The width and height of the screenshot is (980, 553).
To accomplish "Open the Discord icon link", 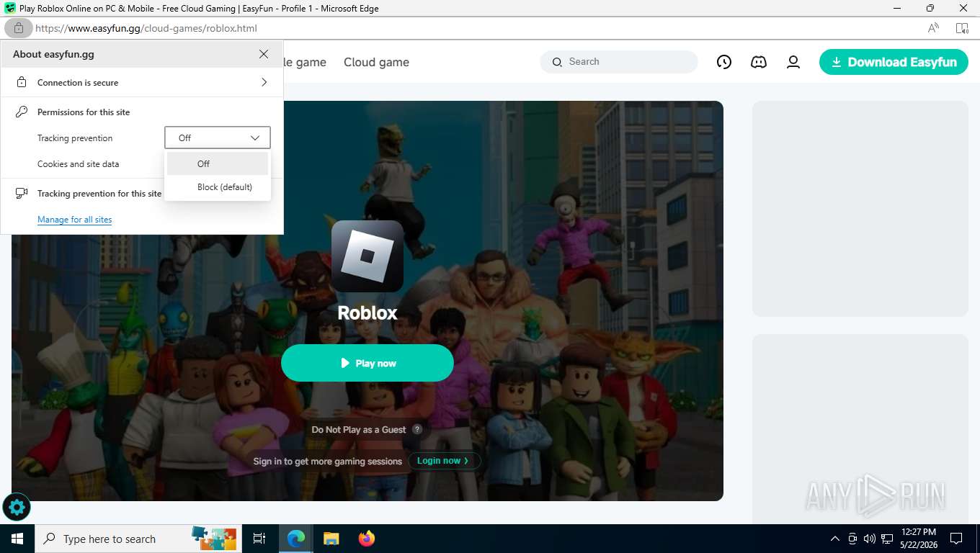I will [759, 62].
